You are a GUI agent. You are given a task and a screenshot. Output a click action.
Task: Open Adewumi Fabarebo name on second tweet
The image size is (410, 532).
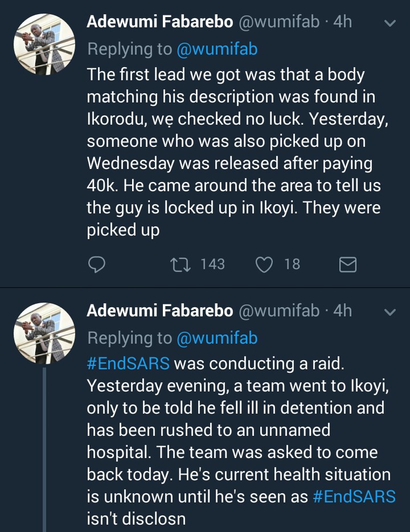(x=159, y=311)
